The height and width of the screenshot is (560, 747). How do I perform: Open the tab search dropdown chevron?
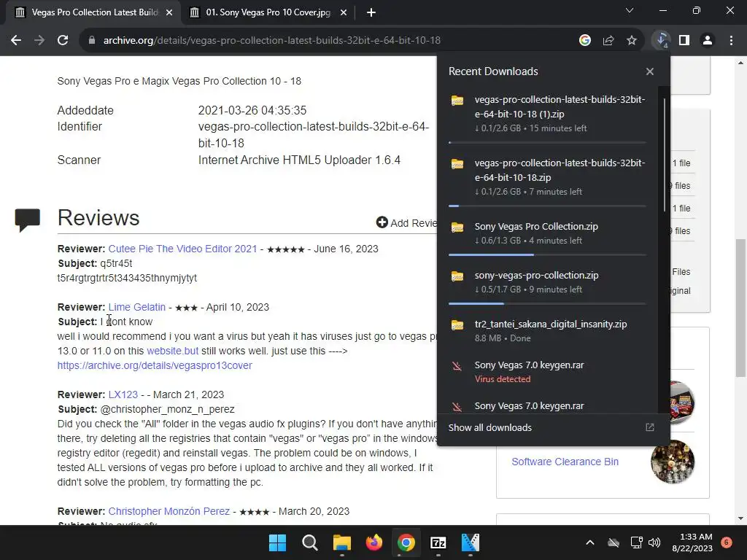630,10
